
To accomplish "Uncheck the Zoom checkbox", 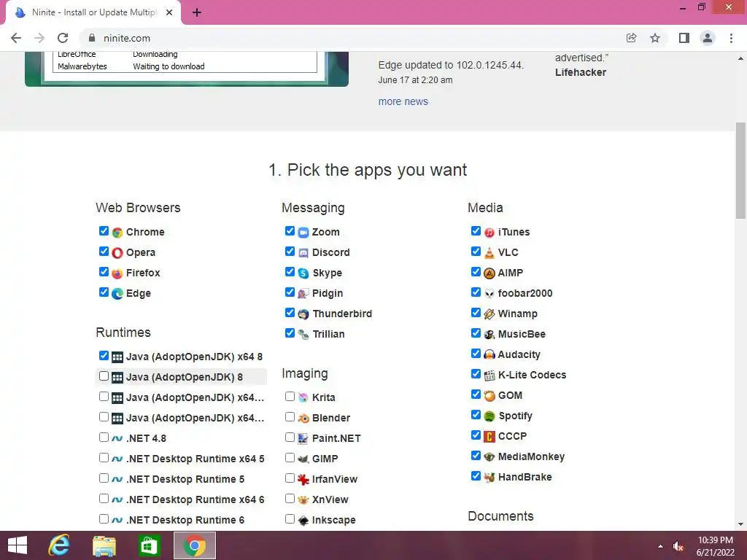I will [290, 231].
